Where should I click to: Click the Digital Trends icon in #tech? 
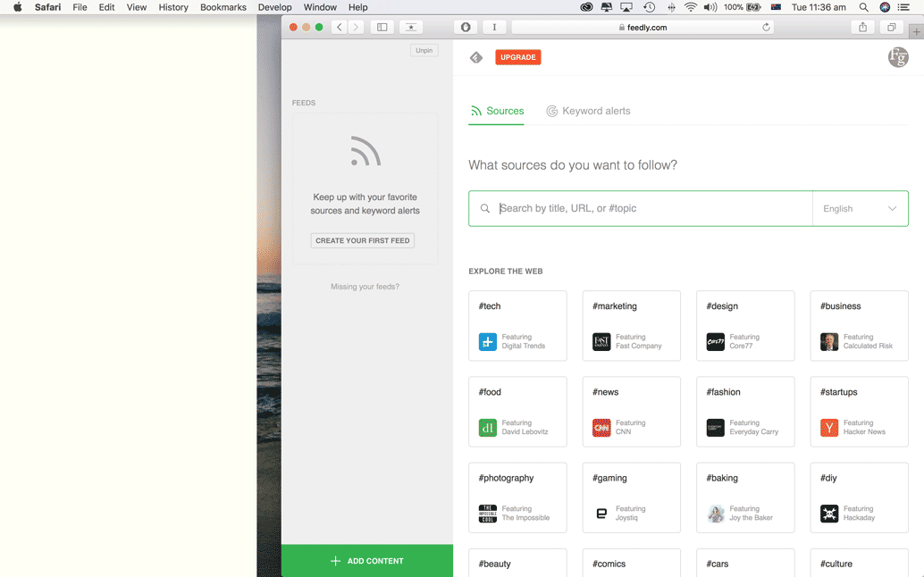tap(488, 342)
